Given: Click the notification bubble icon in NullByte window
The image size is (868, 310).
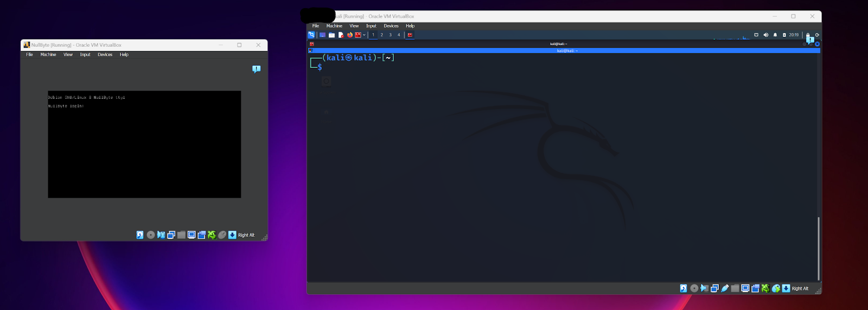Looking at the screenshot, I should 257,69.
